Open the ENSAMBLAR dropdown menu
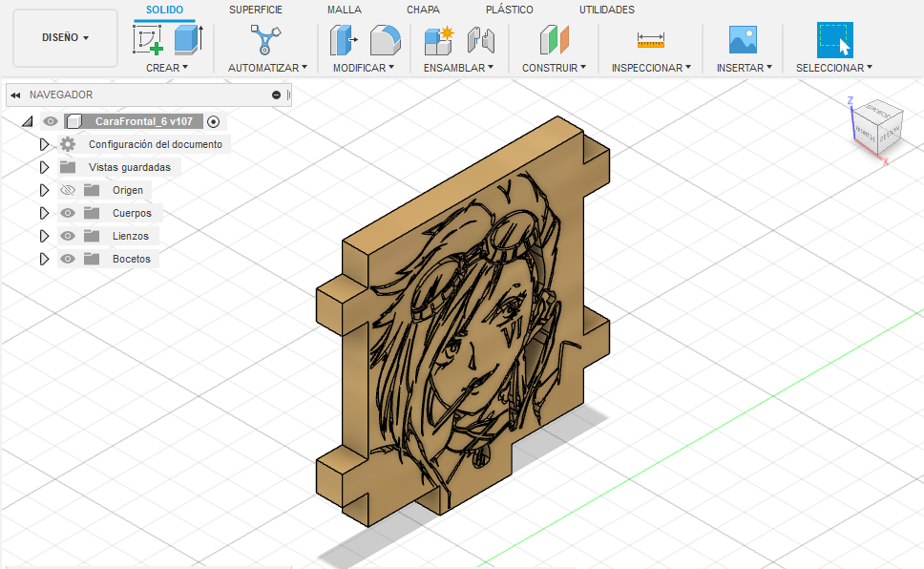The image size is (924, 569). click(458, 68)
